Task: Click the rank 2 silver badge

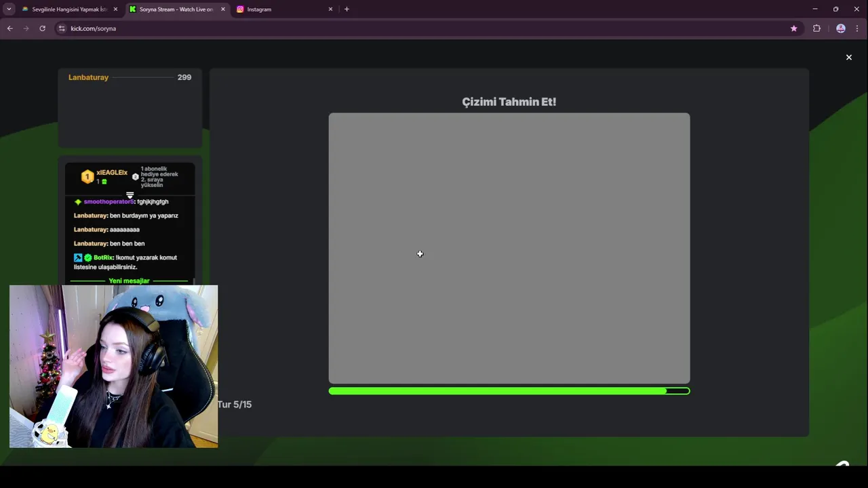Action: point(135,177)
